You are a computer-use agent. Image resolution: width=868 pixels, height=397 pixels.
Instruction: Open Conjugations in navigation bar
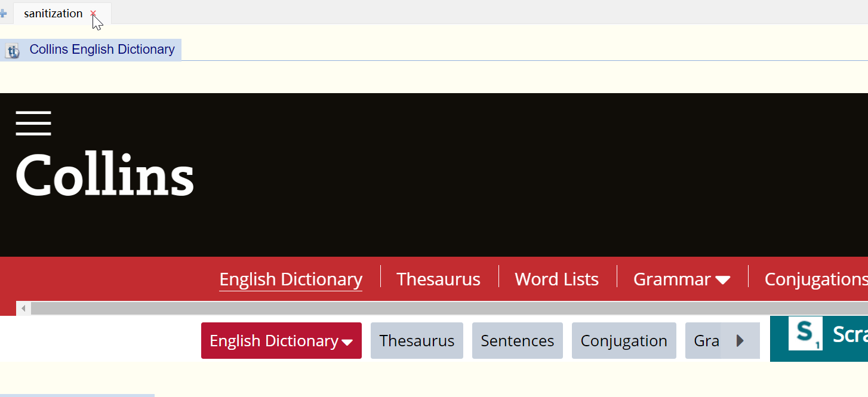[816, 279]
